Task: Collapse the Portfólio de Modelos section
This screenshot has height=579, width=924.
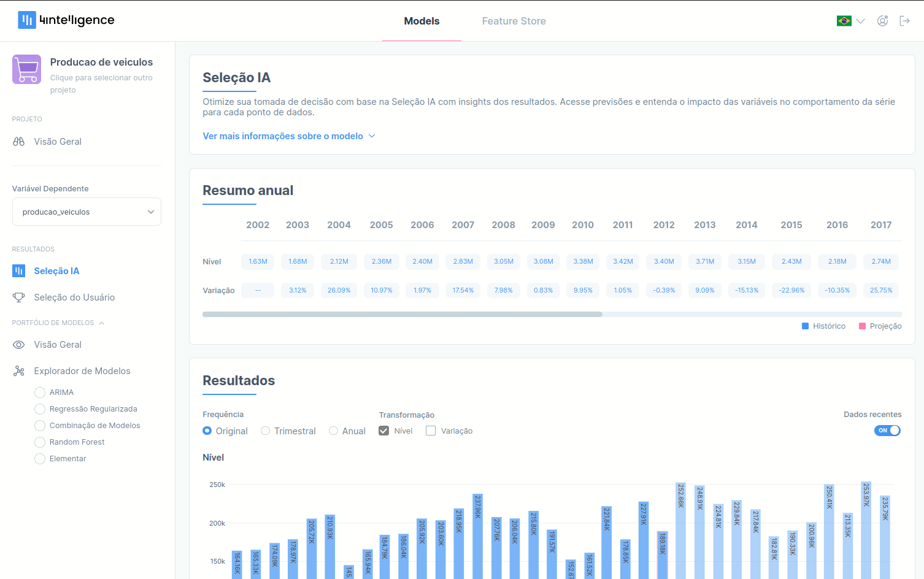Action: point(102,323)
